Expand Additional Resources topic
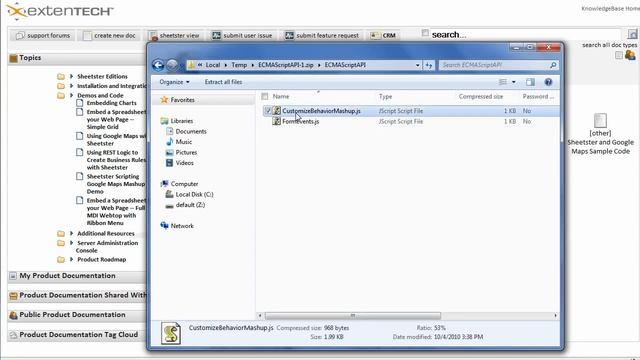This screenshot has height=360, width=640. point(71,233)
